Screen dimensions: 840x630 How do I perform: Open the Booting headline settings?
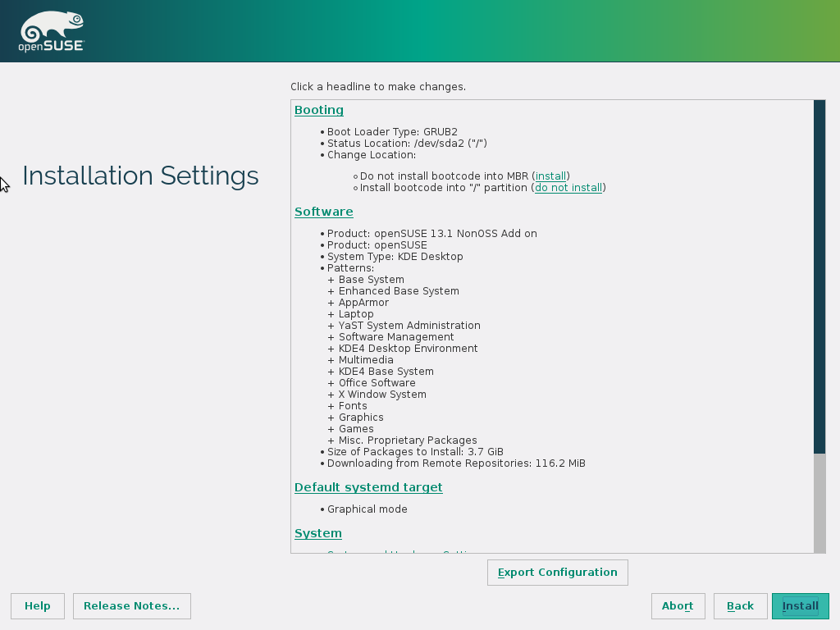319,110
